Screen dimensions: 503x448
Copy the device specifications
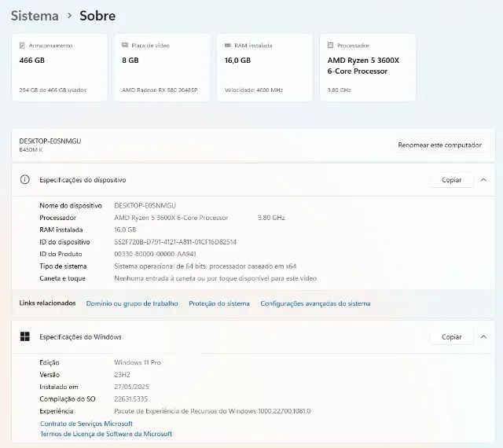(451, 180)
